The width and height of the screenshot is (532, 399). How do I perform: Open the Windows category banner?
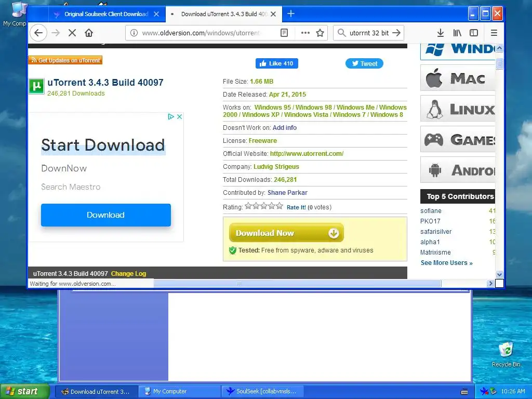click(x=458, y=51)
